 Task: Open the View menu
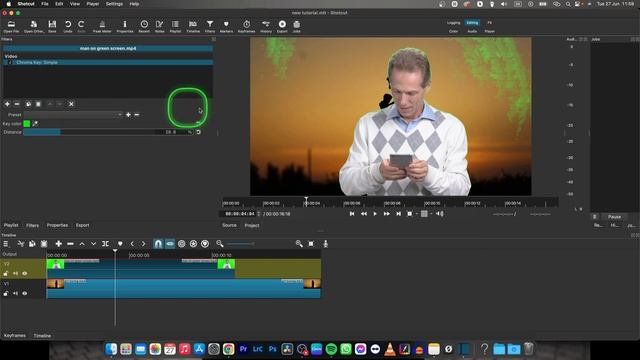click(x=75, y=4)
